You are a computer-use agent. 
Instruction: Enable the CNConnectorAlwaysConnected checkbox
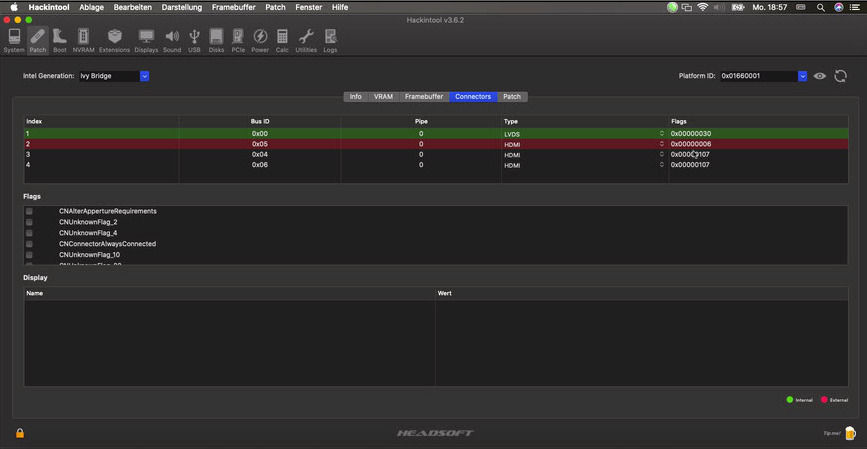[29, 244]
